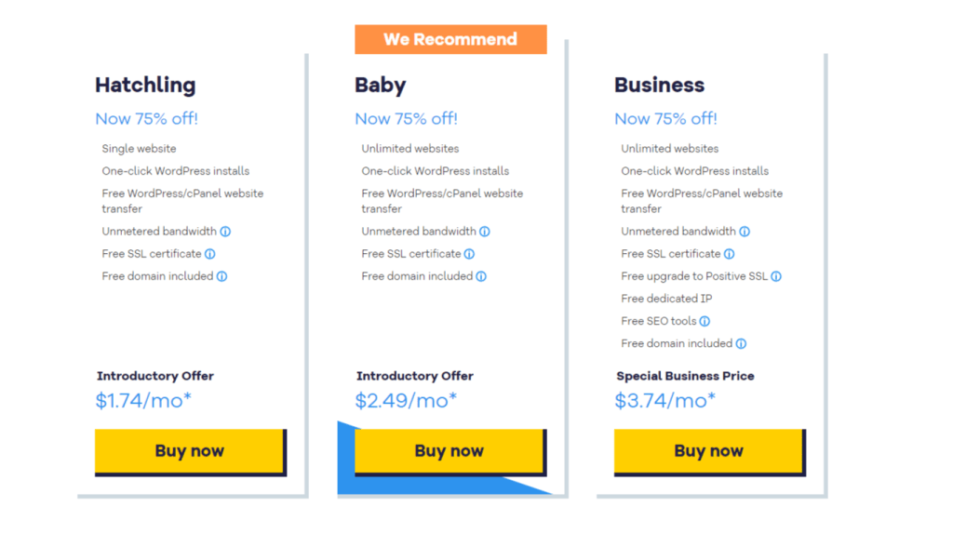Select the $1.74/mo Hatchling price text

click(143, 400)
